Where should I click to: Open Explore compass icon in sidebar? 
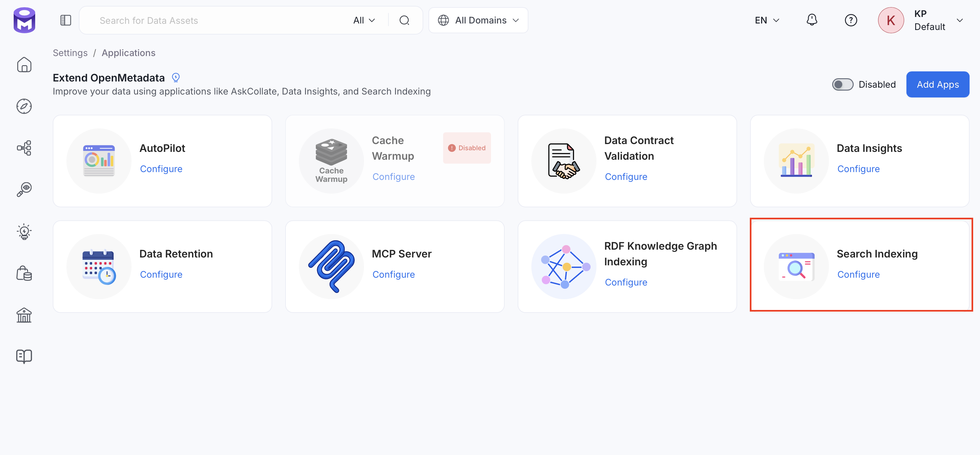point(24,106)
